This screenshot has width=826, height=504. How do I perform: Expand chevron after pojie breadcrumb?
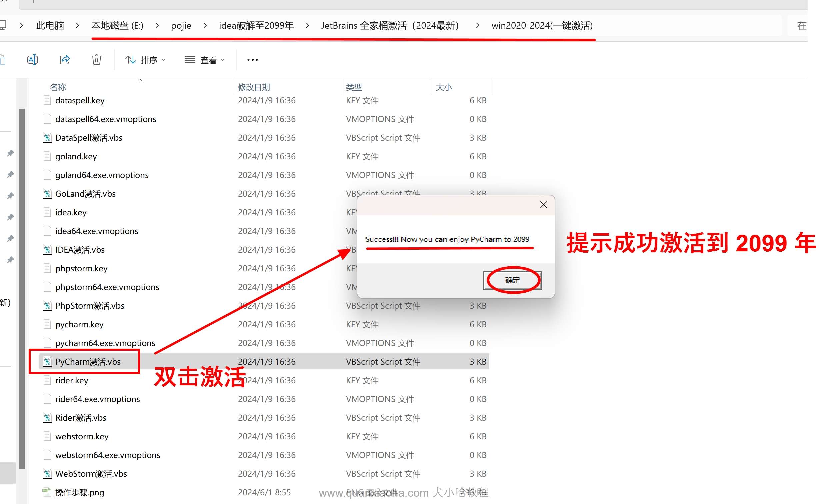pyautogui.click(x=205, y=25)
